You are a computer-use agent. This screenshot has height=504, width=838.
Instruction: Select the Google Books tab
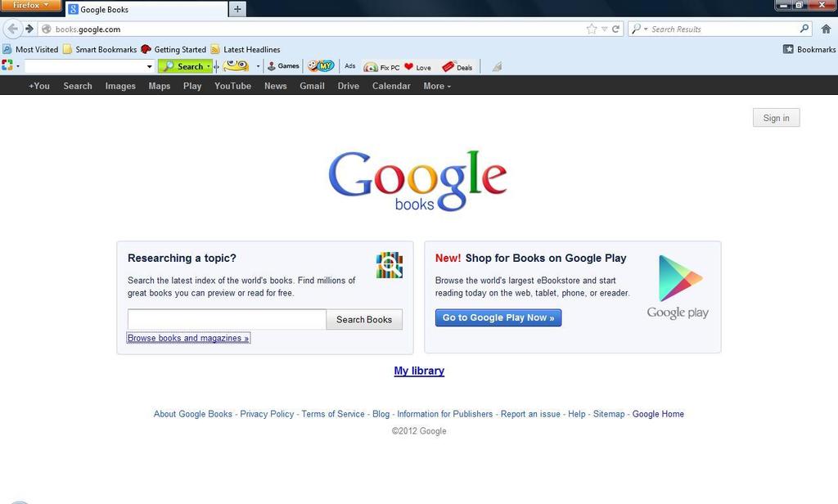[x=146, y=9]
